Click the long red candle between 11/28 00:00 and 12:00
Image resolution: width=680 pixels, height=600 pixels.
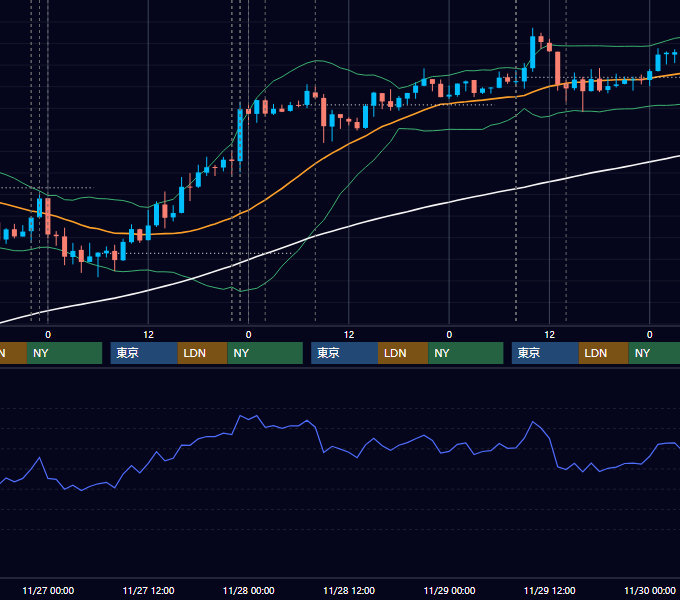pyautogui.click(x=324, y=112)
